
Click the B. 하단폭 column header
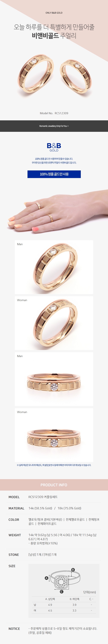(74, 599)
